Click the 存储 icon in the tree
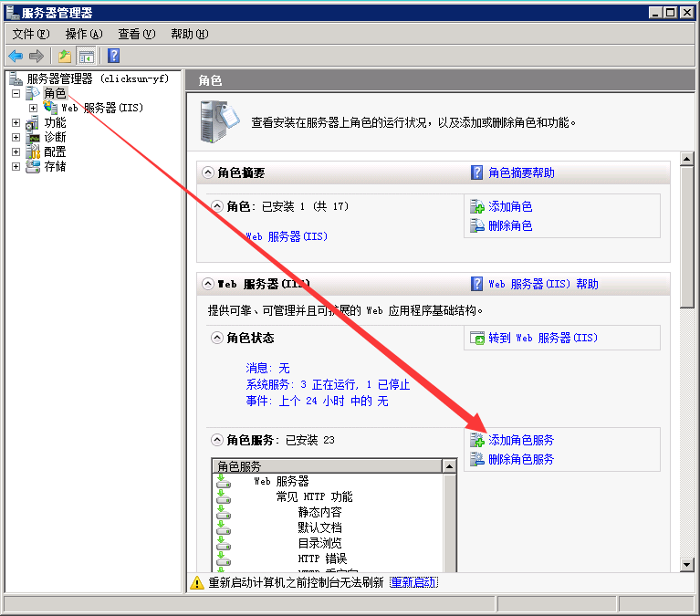 click(33, 166)
